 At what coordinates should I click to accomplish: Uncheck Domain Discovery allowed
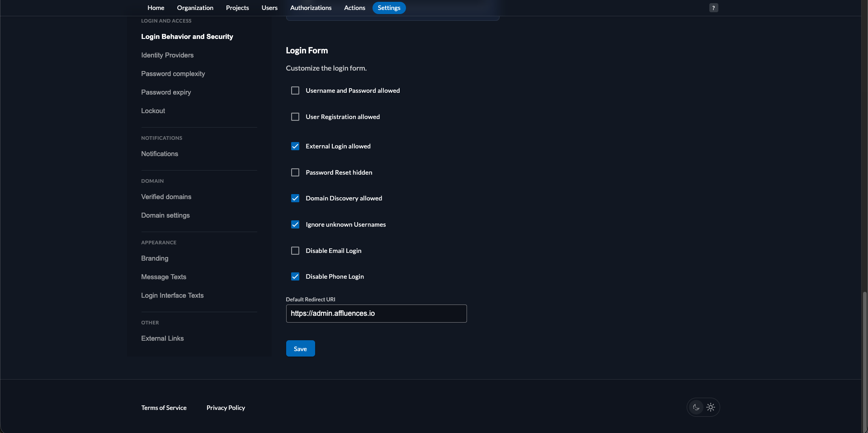[x=295, y=198]
